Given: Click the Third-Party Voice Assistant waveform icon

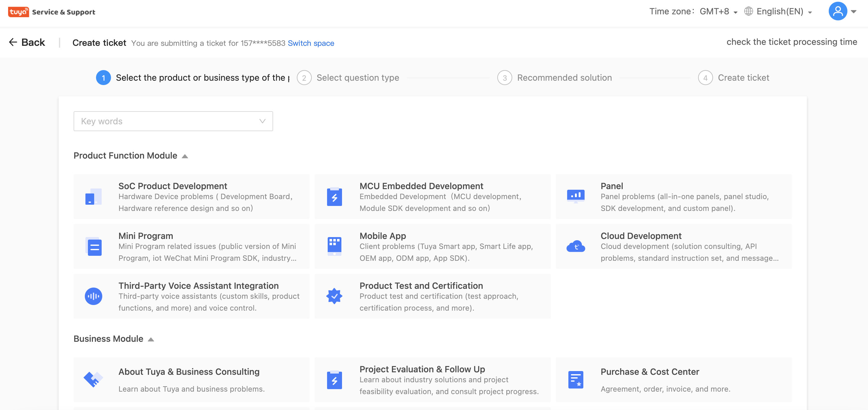Looking at the screenshot, I should click(93, 296).
